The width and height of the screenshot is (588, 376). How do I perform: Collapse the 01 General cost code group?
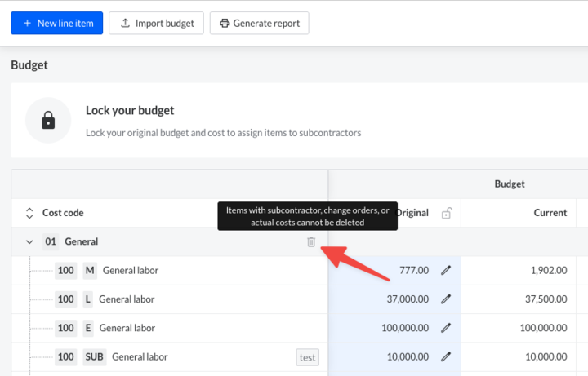click(29, 242)
